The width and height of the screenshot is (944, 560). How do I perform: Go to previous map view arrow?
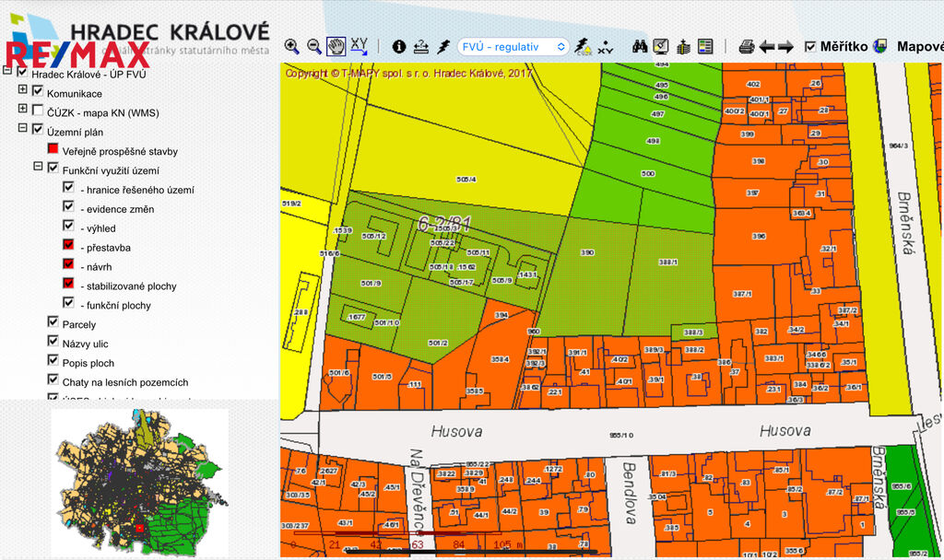[766, 46]
